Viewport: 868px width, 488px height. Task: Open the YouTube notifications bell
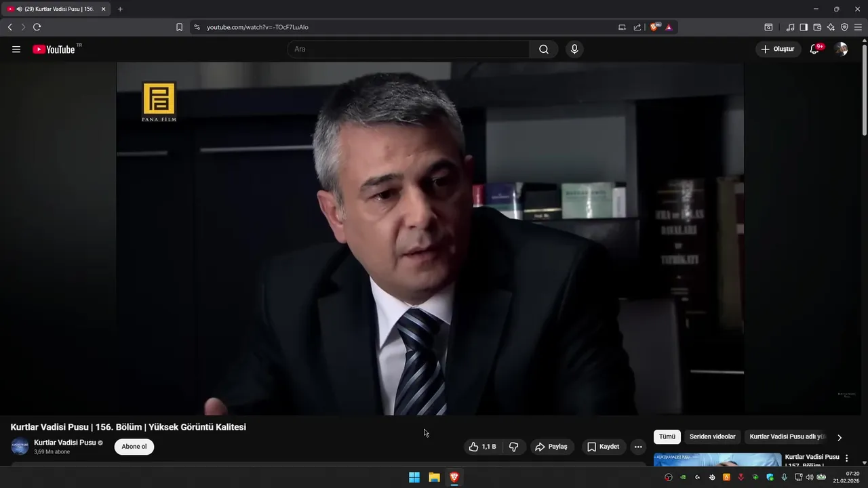pos(814,49)
